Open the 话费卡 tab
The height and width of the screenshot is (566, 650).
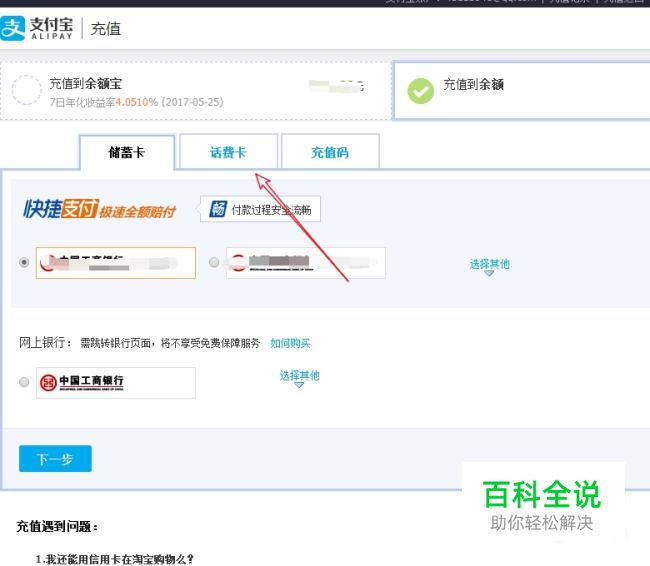pyautogui.click(x=228, y=152)
